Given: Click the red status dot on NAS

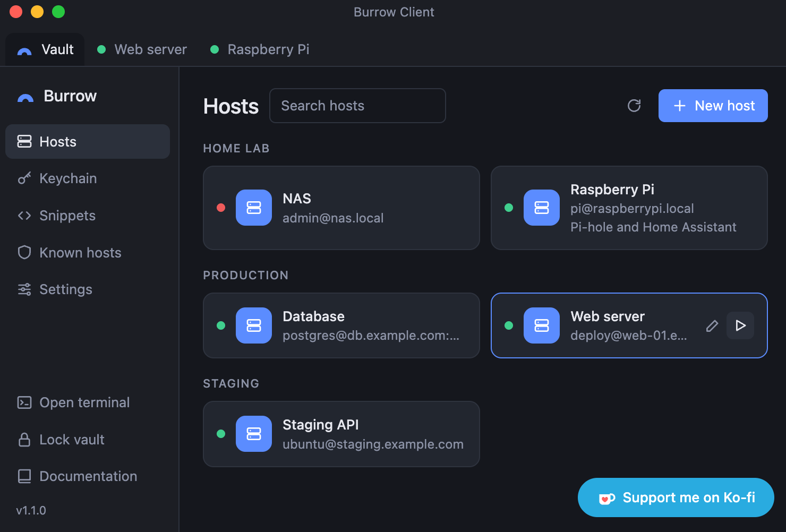Looking at the screenshot, I should point(221,208).
